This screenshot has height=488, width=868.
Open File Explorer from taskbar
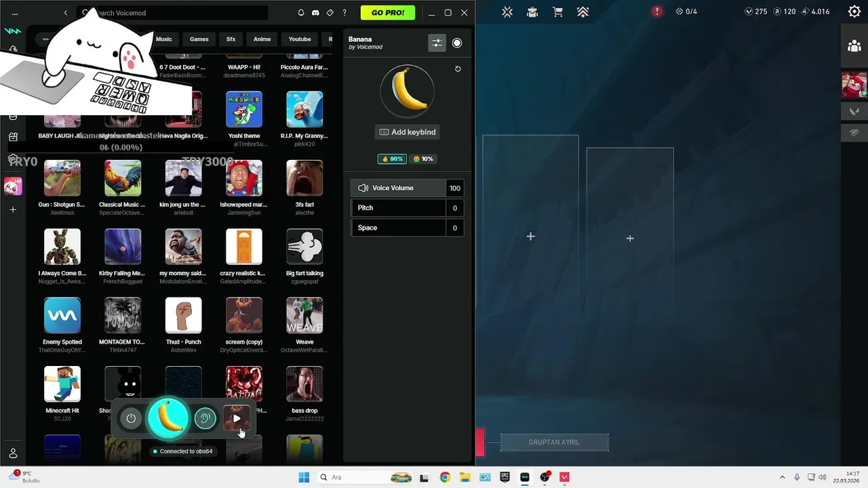point(465,477)
